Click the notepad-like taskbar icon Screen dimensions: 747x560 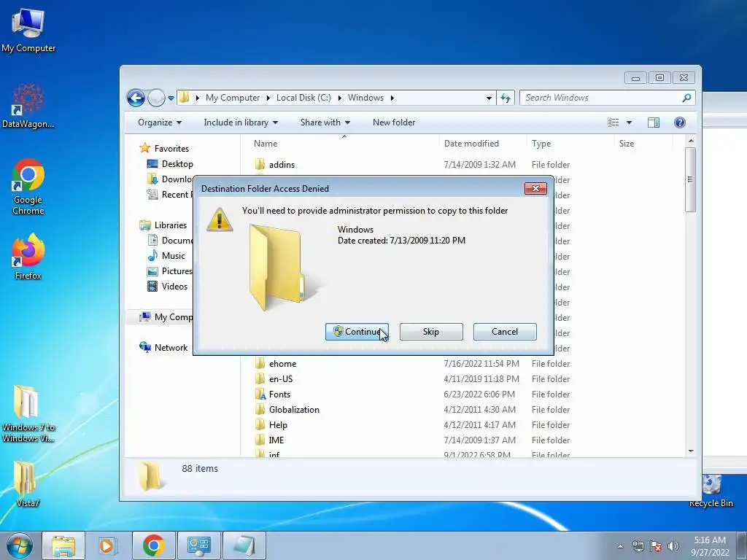click(x=244, y=545)
